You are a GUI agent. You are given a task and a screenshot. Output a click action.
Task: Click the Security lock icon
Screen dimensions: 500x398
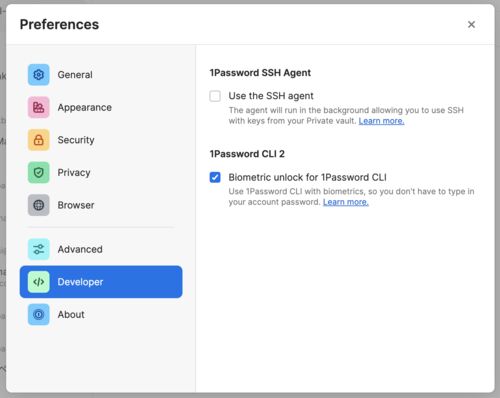click(x=39, y=140)
